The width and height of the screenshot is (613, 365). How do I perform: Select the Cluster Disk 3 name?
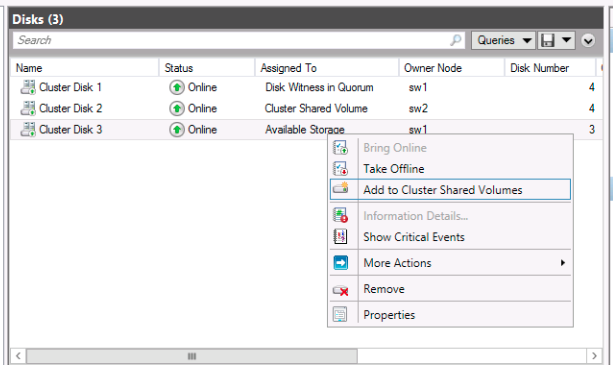tap(70, 129)
